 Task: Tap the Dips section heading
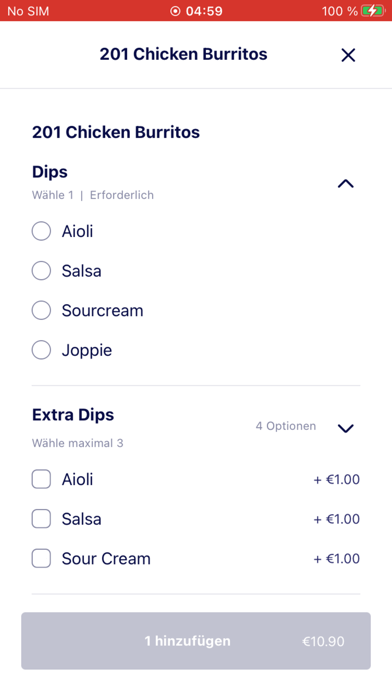click(50, 172)
